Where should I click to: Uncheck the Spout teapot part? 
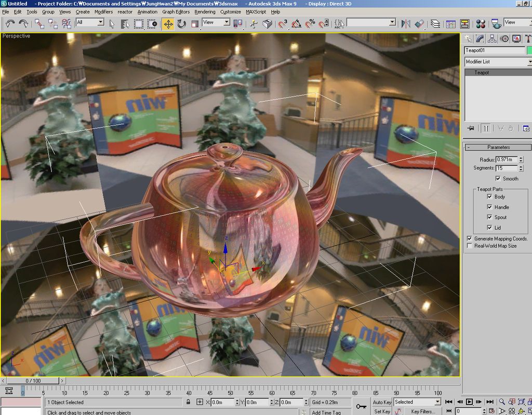click(489, 217)
